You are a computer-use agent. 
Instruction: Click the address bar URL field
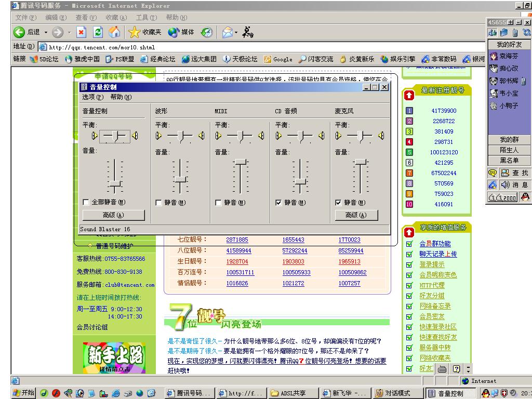click(260, 47)
